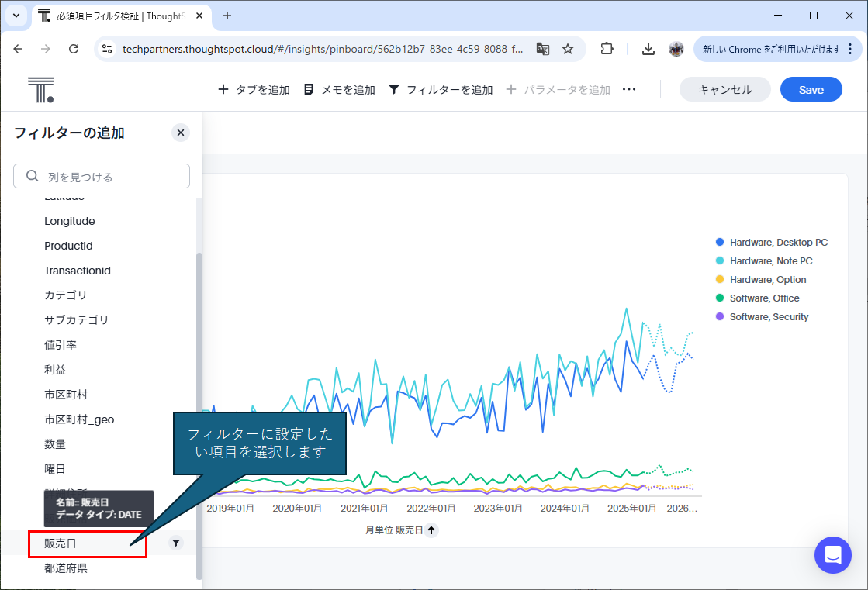Click the filter icon beside 販売日
The image size is (868, 590).
[176, 543]
